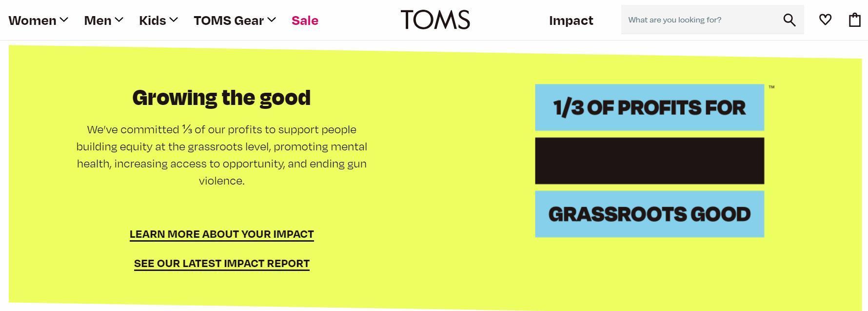This screenshot has height=311, width=868.
Task: Open SEE OUR LATEST IMPACT REPORT
Action: click(222, 263)
